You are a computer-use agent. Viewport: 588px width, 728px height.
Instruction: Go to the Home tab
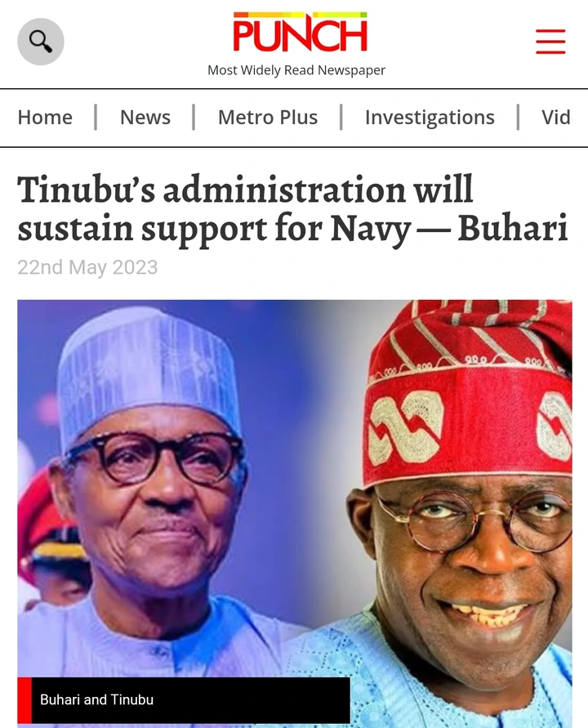pos(45,117)
